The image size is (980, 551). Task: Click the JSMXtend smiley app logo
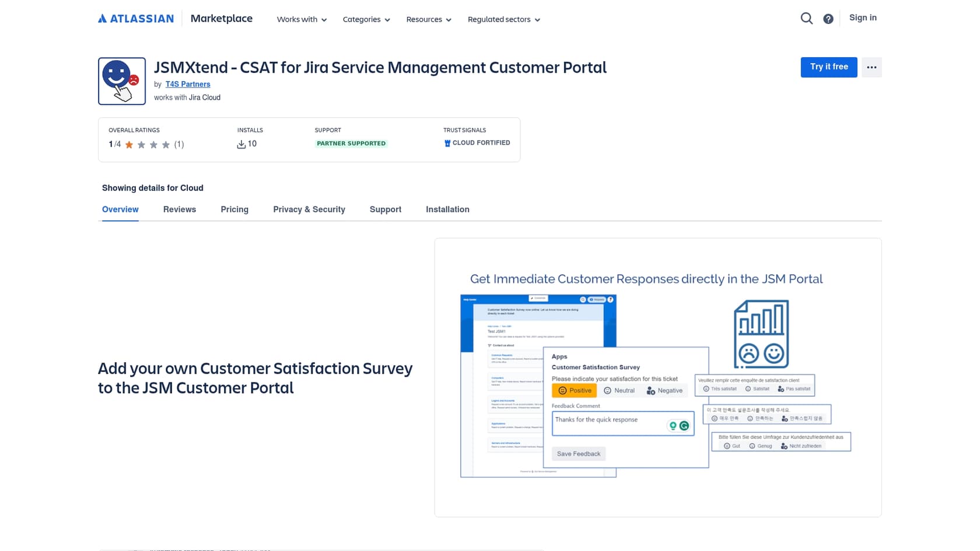(x=121, y=80)
